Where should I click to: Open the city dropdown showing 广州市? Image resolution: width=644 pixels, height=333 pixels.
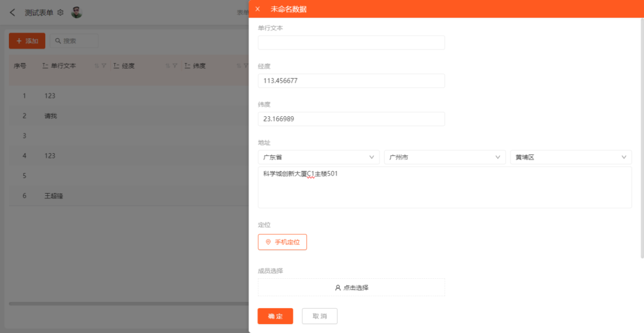pyautogui.click(x=445, y=157)
